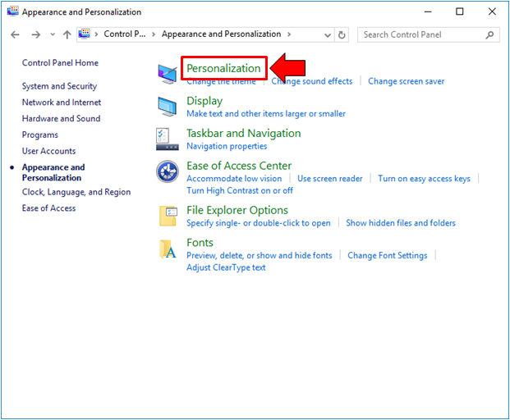Click the Fonts folder icon
510x420 pixels.
point(167,249)
